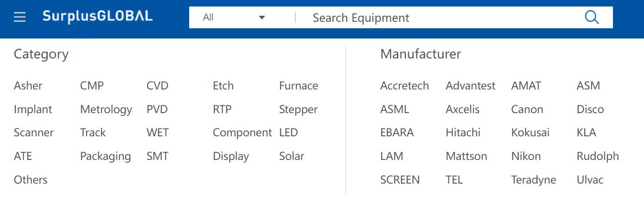
Task: Select manufacturer ASM
Action: click(x=588, y=86)
